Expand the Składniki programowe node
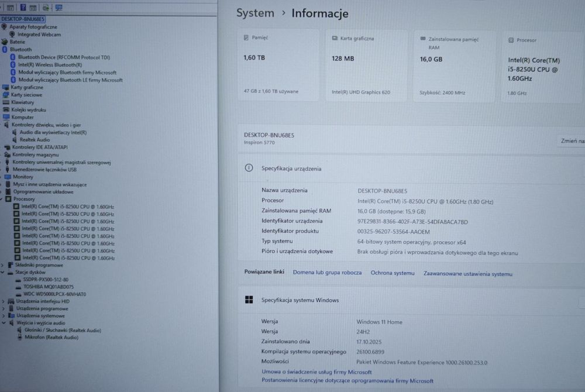The image size is (585, 392). tap(2, 265)
